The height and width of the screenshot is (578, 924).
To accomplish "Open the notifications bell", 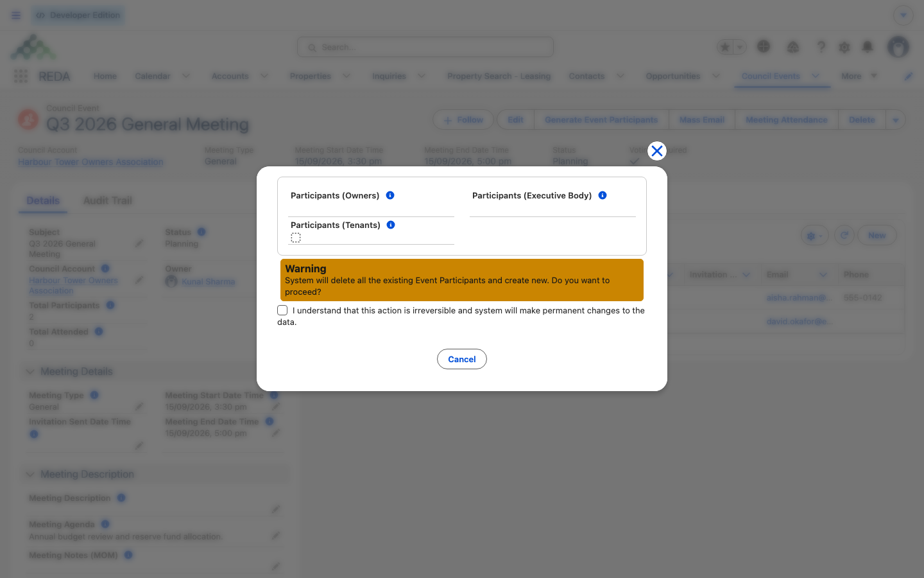I will pos(868,47).
